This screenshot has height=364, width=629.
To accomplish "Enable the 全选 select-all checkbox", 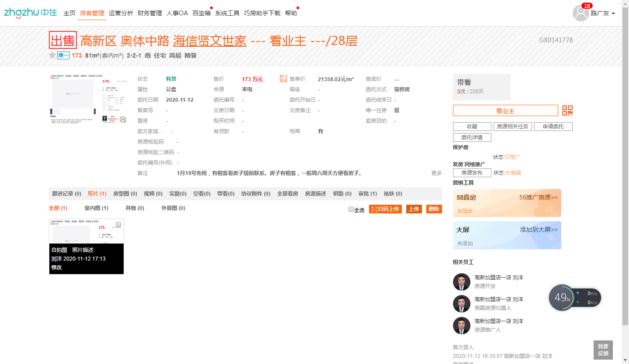I will [x=351, y=209].
